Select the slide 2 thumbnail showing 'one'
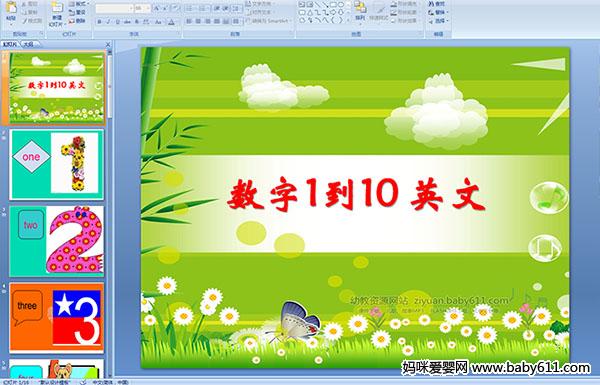600x385 pixels. [57, 164]
